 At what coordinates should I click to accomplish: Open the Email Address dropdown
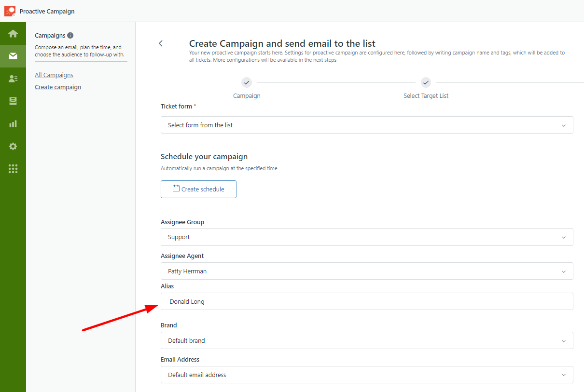pos(367,375)
